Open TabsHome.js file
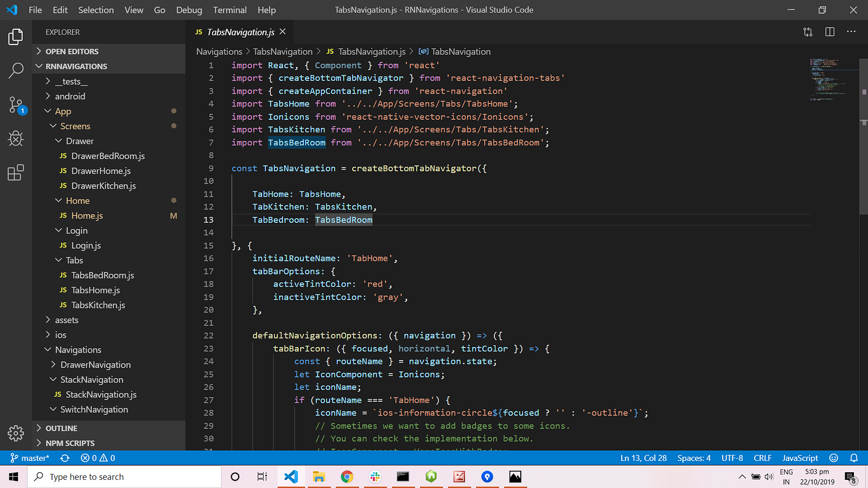This screenshot has width=868, height=488. (x=108, y=290)
